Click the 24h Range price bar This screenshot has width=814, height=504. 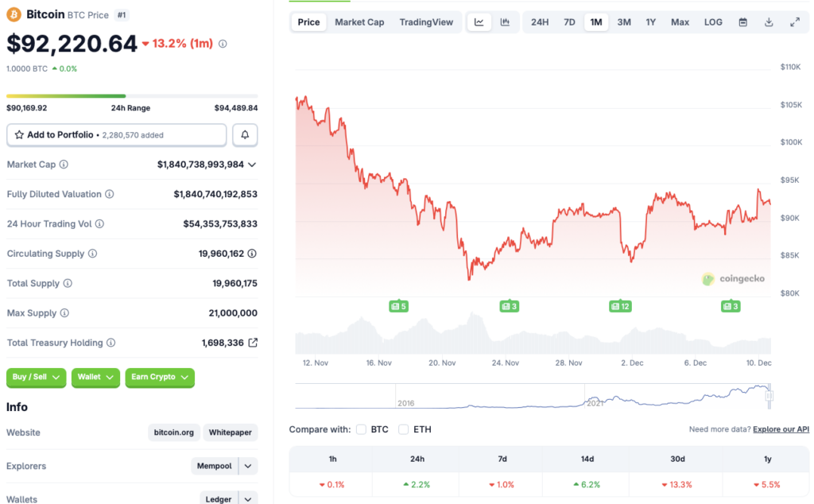coord(132,94)
